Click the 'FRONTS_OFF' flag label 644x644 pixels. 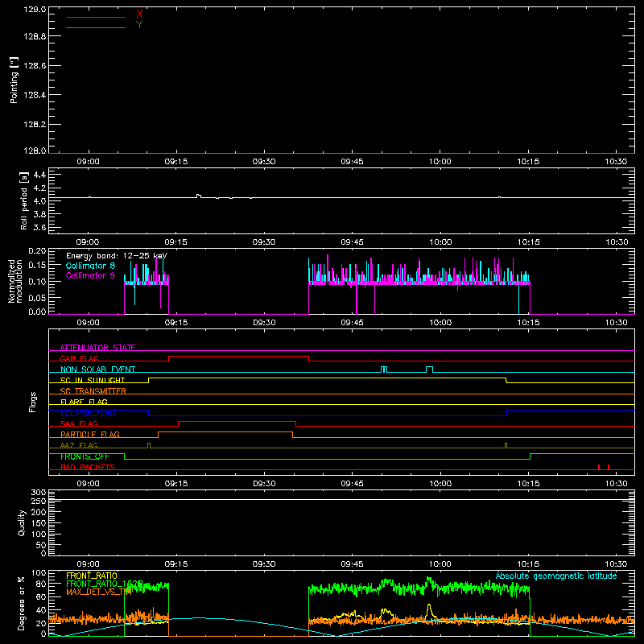85,456
